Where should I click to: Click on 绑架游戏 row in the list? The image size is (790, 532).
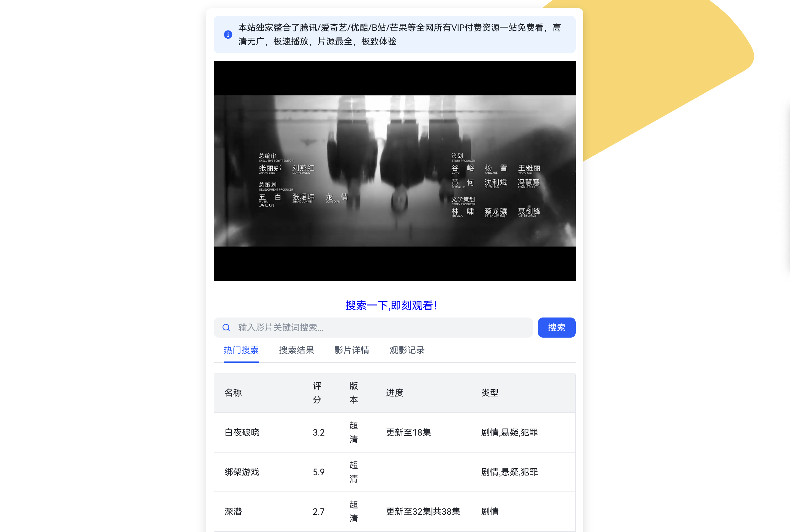pyautogui.click(x=394, y=471)
